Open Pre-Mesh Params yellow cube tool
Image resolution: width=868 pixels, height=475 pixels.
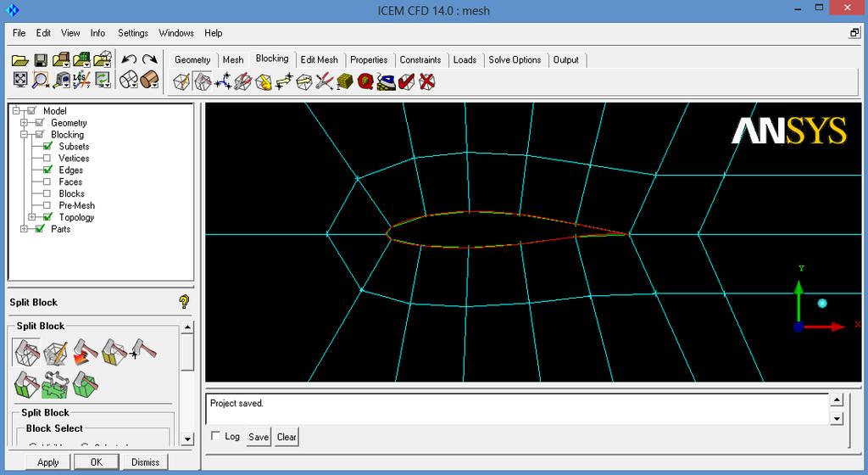pos(345,82)
